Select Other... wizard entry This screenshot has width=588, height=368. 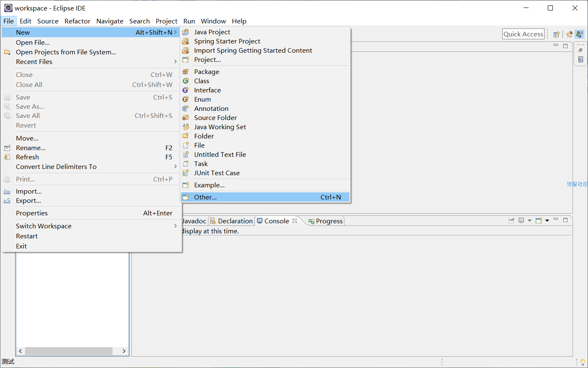(x=265, y=197)
